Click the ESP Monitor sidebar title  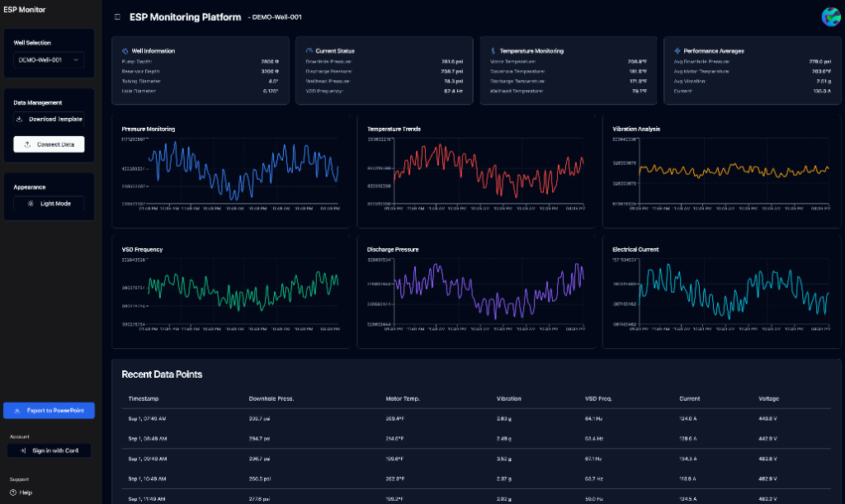pyautogui.click(x=24, y=10)
